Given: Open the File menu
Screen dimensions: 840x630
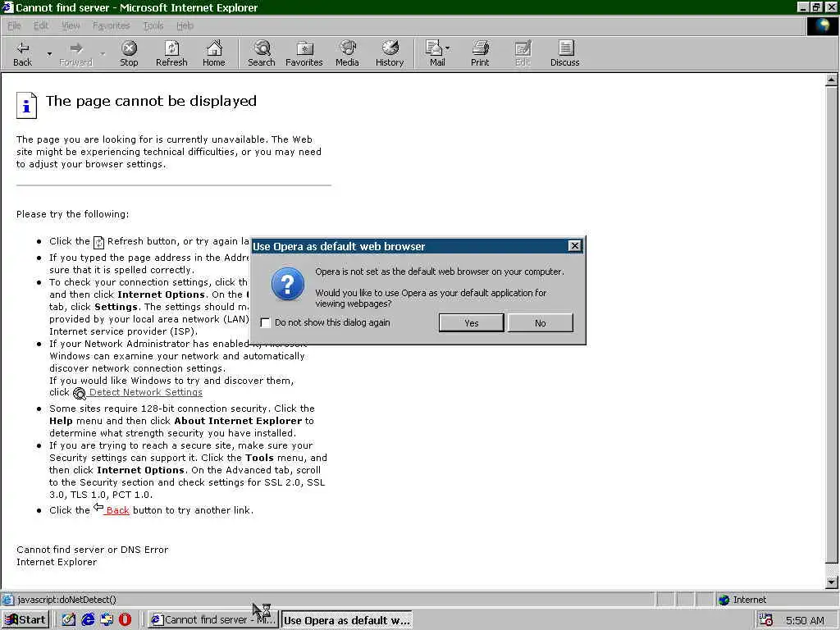Looking at the screenshot, I should click(14, 25).
